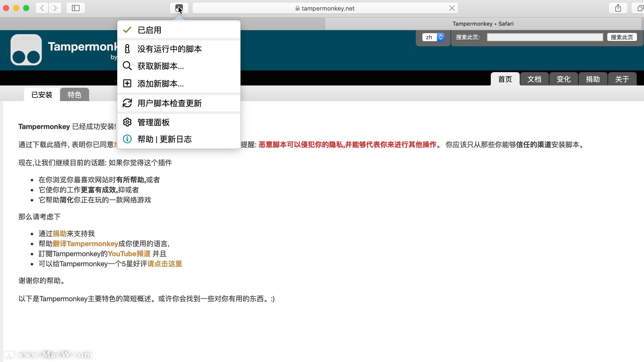The width and height of the screenshot is (644, 362).
Task: Click the 请点击这里 rating link
Action: point(165,264)
